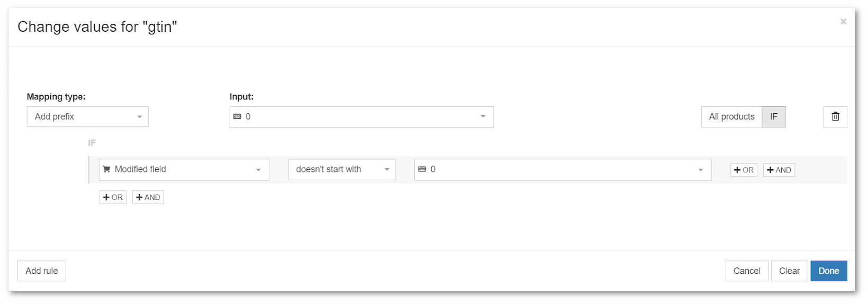Click the keyboard icon in Input field
The width and height of the screenshot is (868, 304).
(x=237, y=117)
